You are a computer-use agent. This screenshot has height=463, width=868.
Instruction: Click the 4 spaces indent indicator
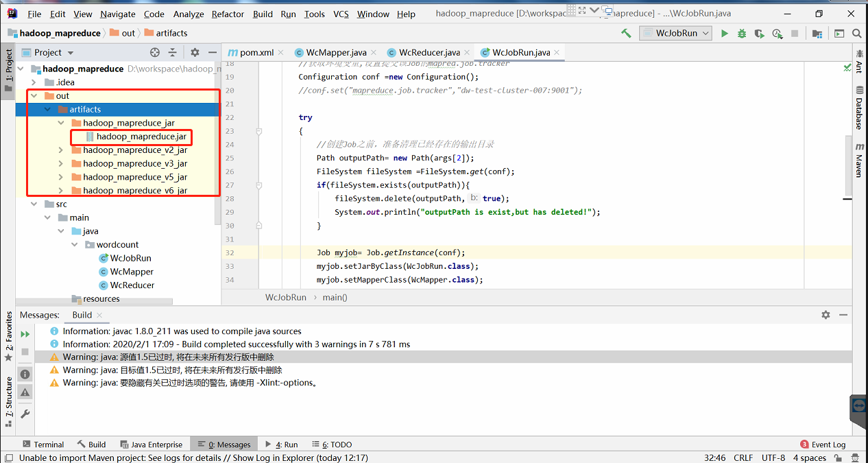coord(810,458)
